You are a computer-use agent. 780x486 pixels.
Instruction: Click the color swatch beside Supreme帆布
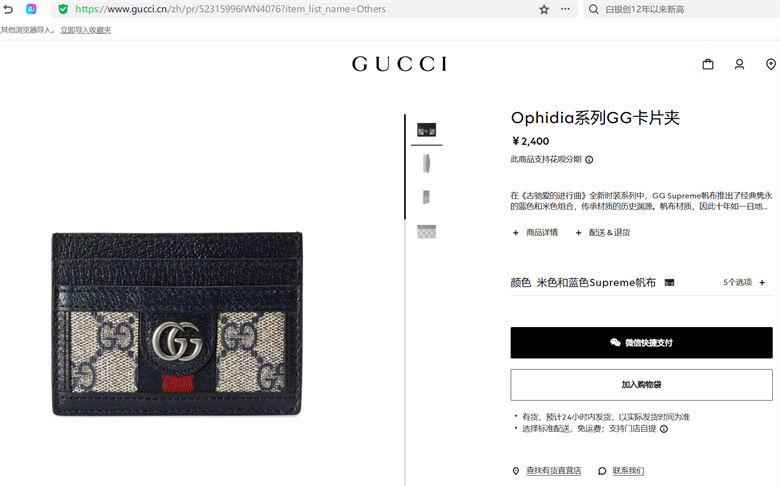coord(670,283)
